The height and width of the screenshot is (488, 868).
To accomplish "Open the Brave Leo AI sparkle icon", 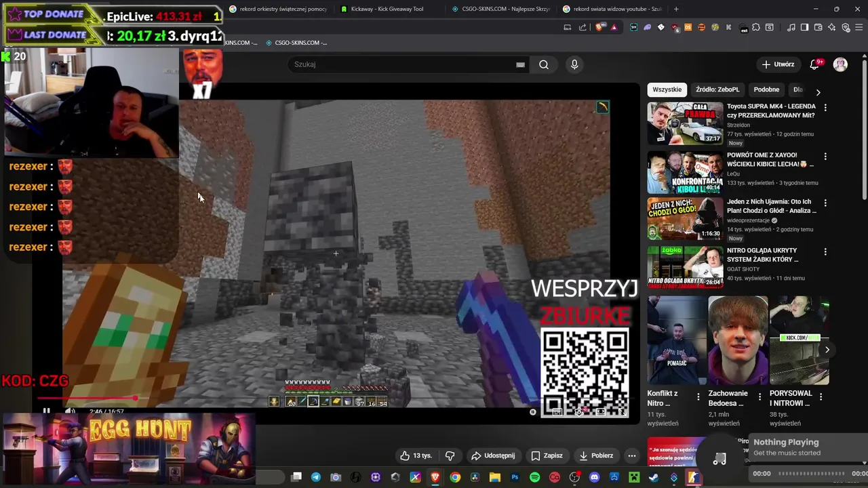I will [x=832, y=27].
